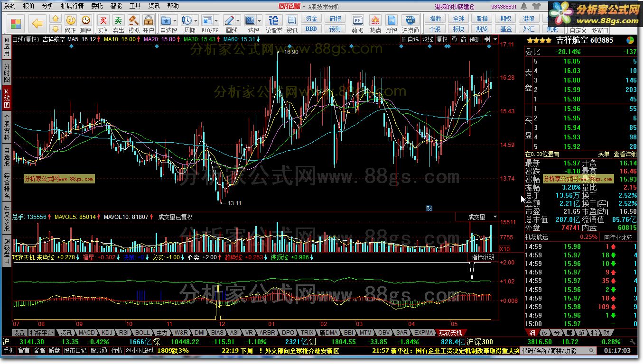Click the 指数 index button
The image size is (644, 364).
pos(435,19)
